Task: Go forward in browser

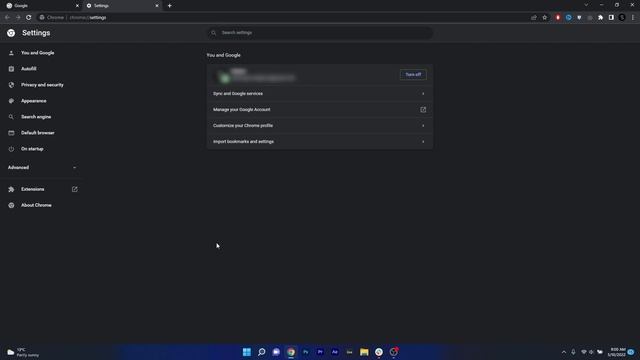Action: click(x=18, y=18)
